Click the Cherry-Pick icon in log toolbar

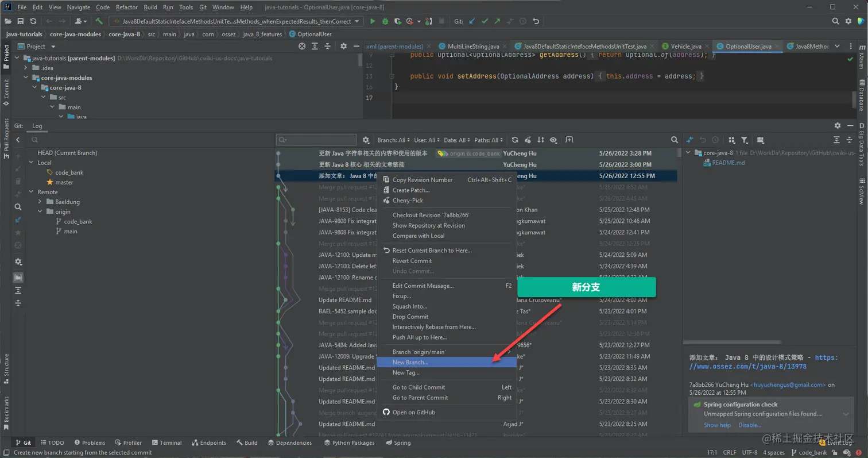(x=528, y=140)
